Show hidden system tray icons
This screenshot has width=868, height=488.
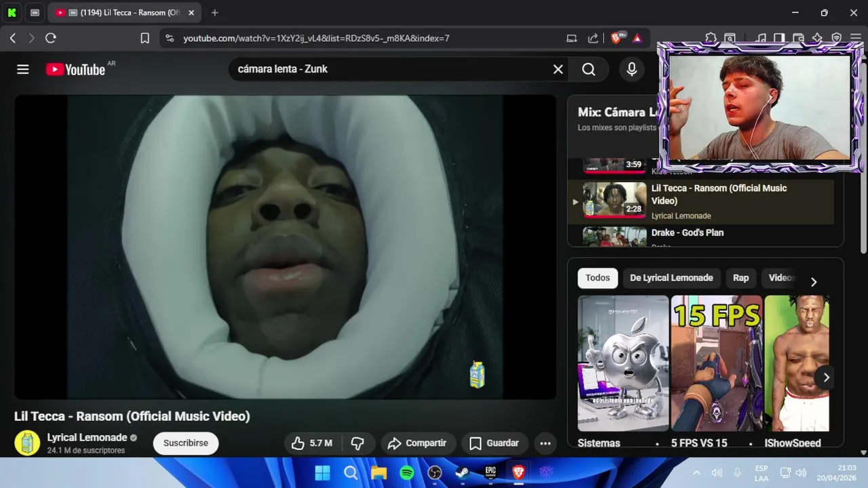click(x=696, y=473)
